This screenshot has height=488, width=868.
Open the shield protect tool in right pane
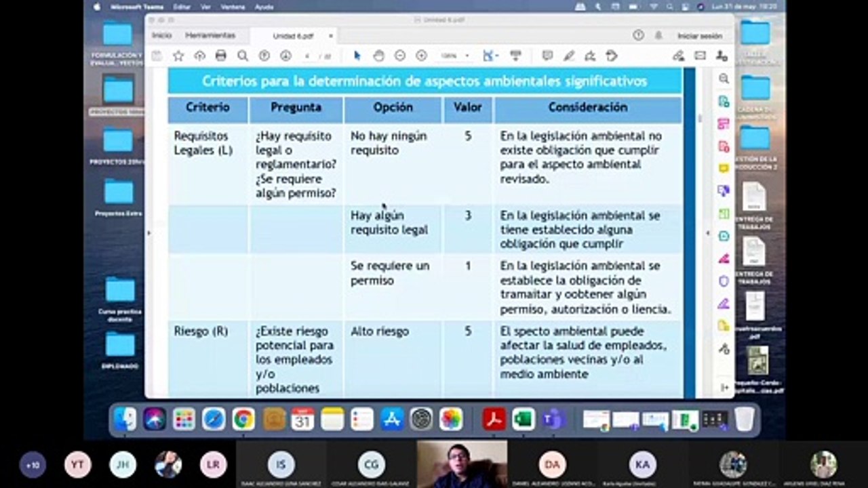724,281
